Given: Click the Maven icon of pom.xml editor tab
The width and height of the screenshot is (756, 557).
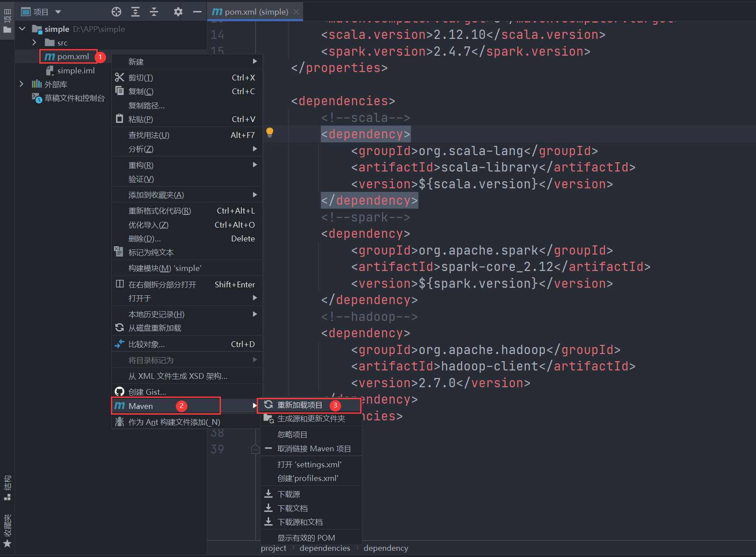Looking at the screenshot, I should 217,11.
